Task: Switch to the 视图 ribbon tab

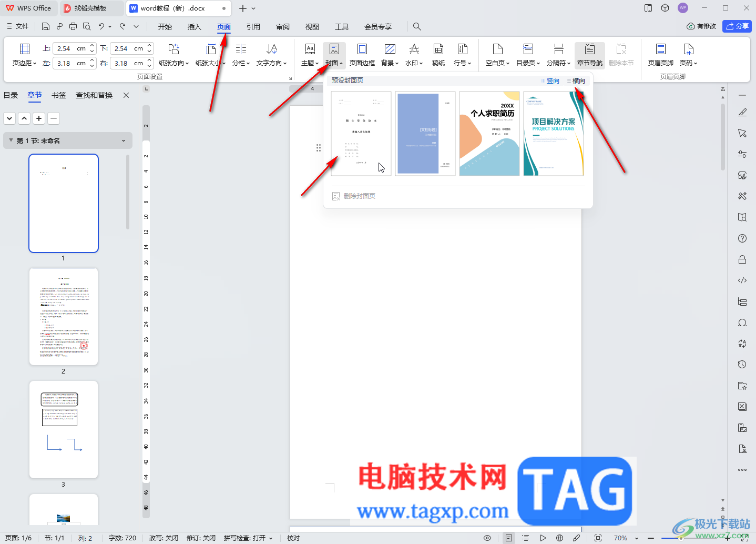Action: [312, 27]
